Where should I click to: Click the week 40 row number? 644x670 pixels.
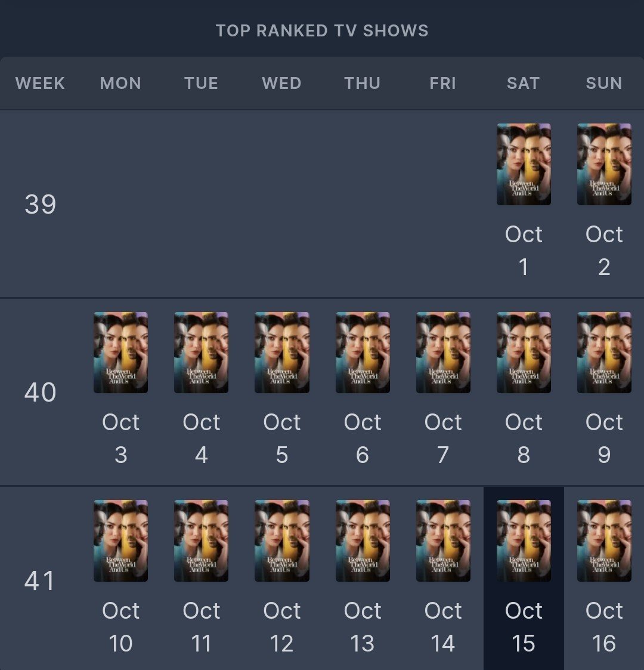coord(40,393)
